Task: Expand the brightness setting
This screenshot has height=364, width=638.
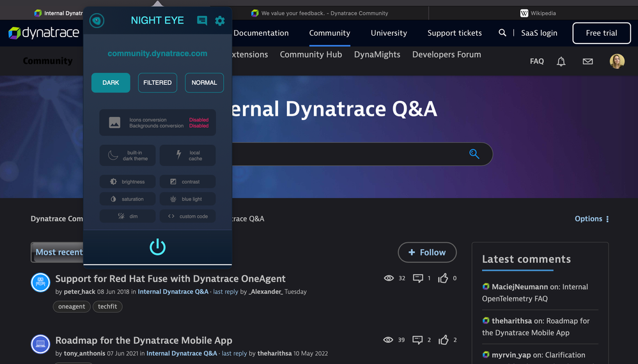Action: (x=128, y=182)
